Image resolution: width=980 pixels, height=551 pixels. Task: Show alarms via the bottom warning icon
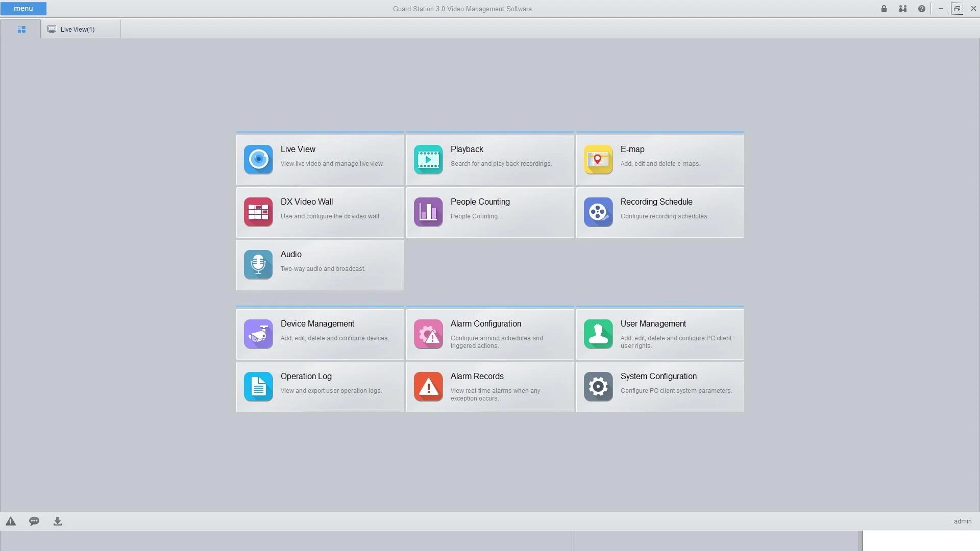11,521
